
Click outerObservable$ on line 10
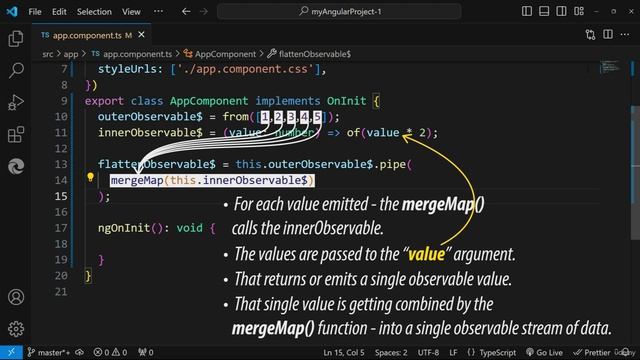pyautogui.click(x=150, y=117)
